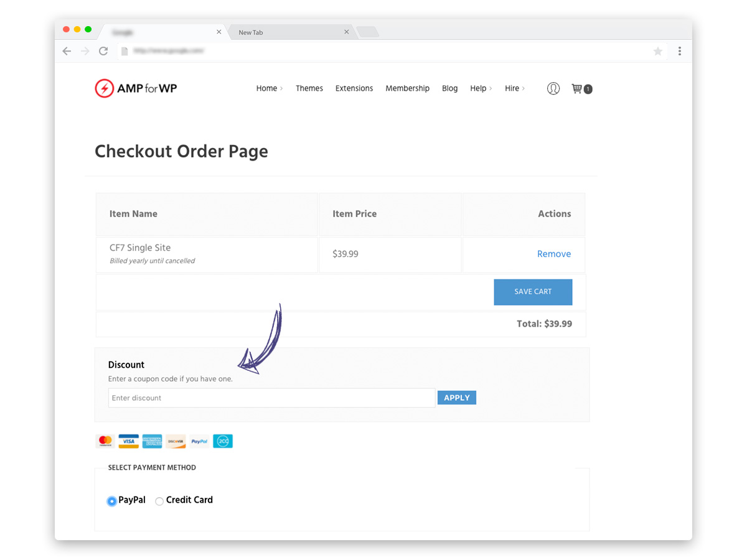Select PayPal payment method
This screenshot has width=747, height=560.
click(x=112, y=501)
